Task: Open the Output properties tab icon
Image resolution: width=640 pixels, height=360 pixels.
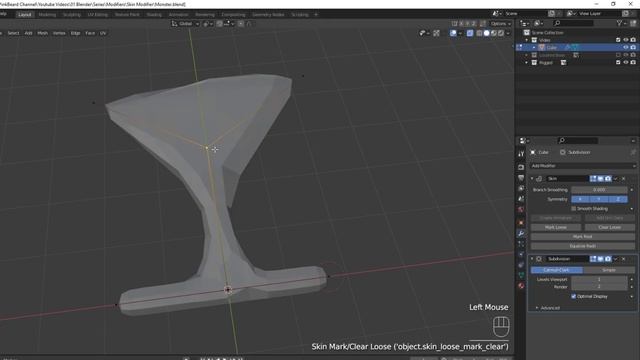Action: click(x=521, y=178)
